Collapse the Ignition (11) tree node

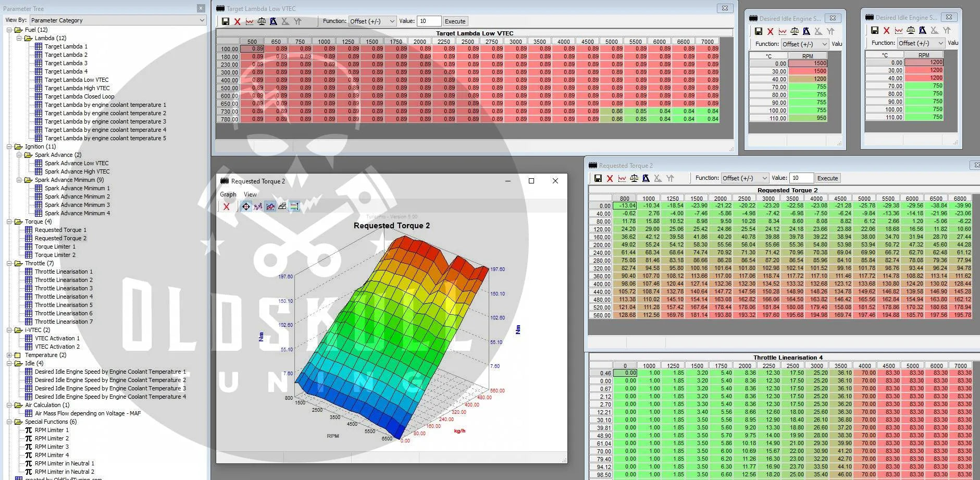tap(9, 146)
